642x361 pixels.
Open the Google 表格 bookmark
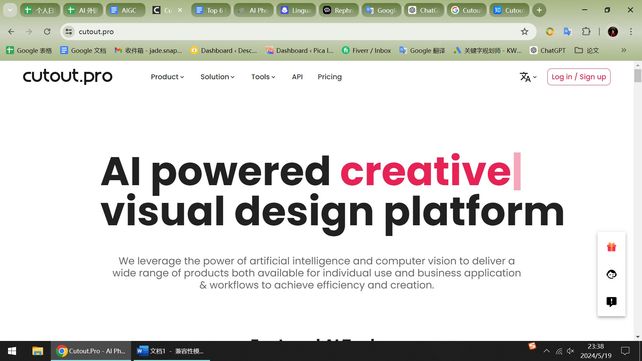[29, 50]
